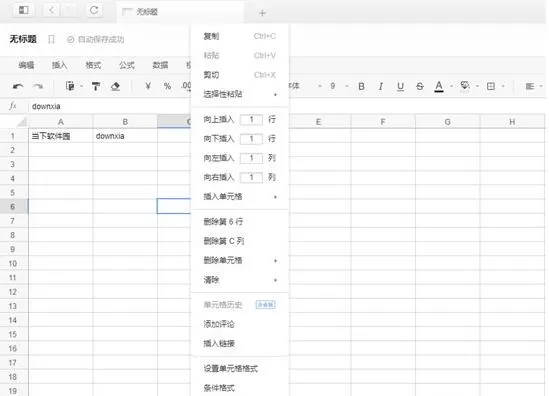Click the text alignment icon
Screen dimensions: 549x396
pyautogui.click(x=530, y=86)
